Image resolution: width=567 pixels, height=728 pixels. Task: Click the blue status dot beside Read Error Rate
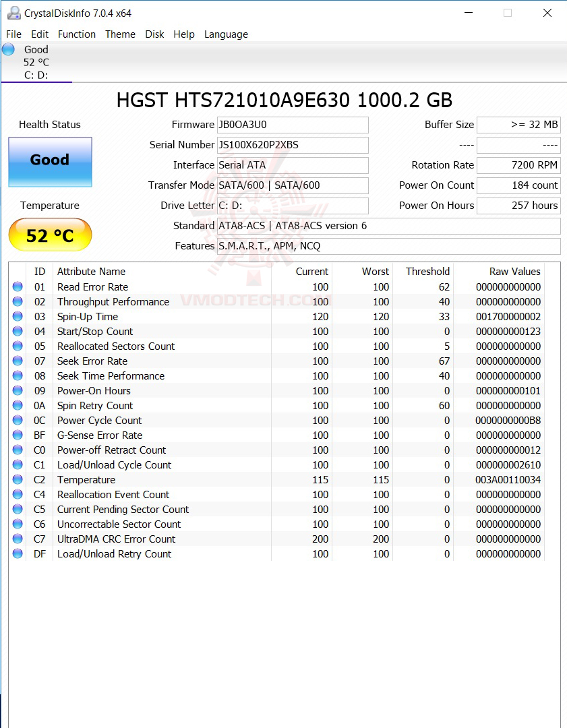tap(17, 286)
